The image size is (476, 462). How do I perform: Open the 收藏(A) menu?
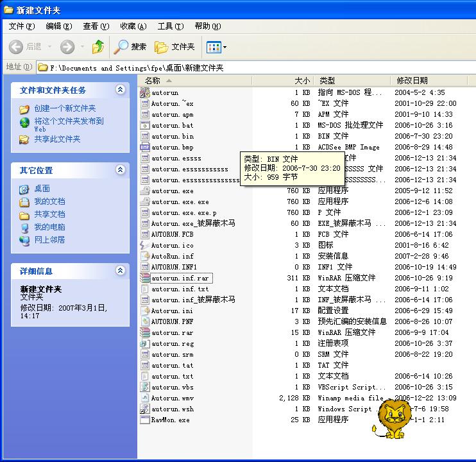click(x=133, y=26)
